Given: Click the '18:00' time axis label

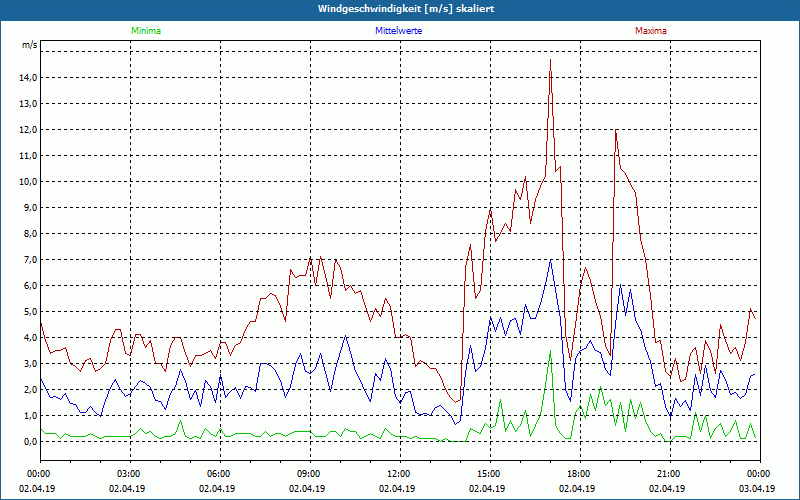Looking at the screenshot, I should pyautogui.click(x=578, y=474).
